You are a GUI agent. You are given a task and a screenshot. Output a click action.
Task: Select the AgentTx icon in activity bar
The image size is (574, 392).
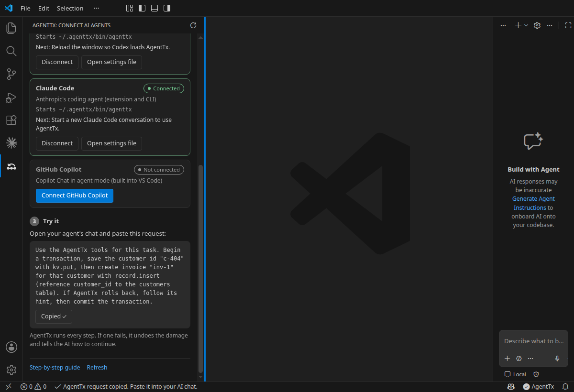(11, 166)
